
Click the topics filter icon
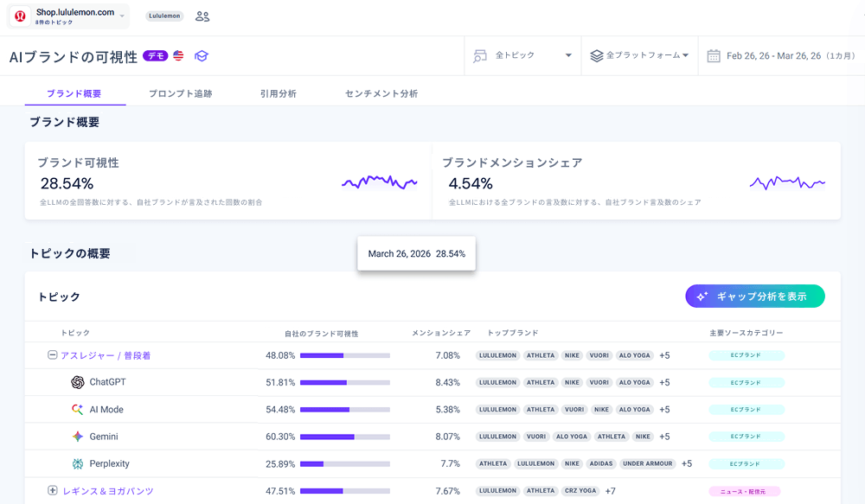480,55
